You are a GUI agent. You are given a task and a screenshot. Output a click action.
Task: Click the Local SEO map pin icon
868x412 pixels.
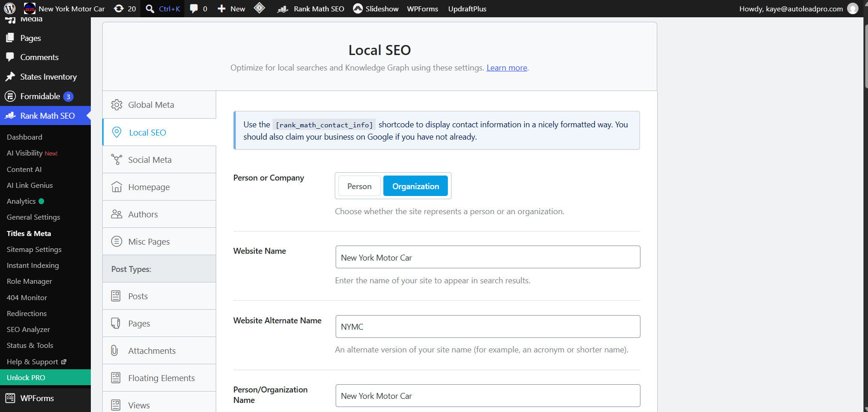click(x=117, y=132)
